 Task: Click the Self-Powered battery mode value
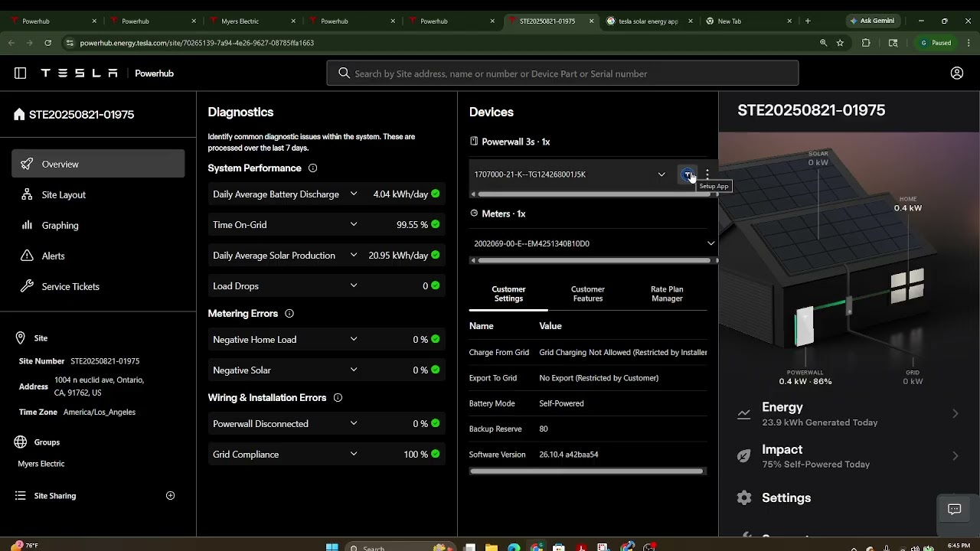click(x=561, y=403)
